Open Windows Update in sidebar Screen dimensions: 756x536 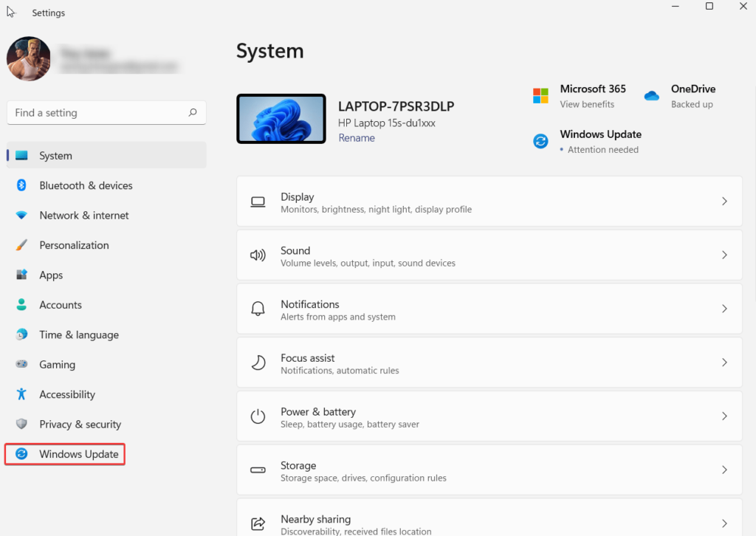65,454
